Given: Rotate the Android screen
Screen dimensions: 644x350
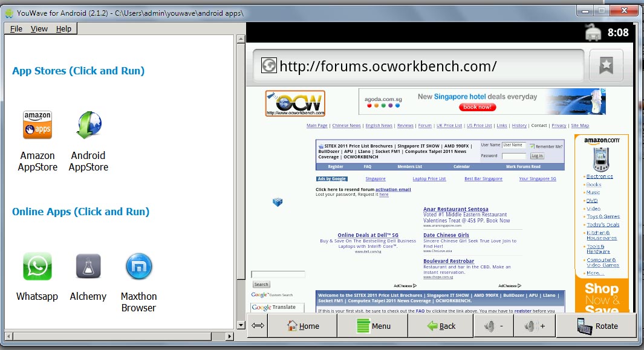Looking at the screenshot, I should (597, 326).
